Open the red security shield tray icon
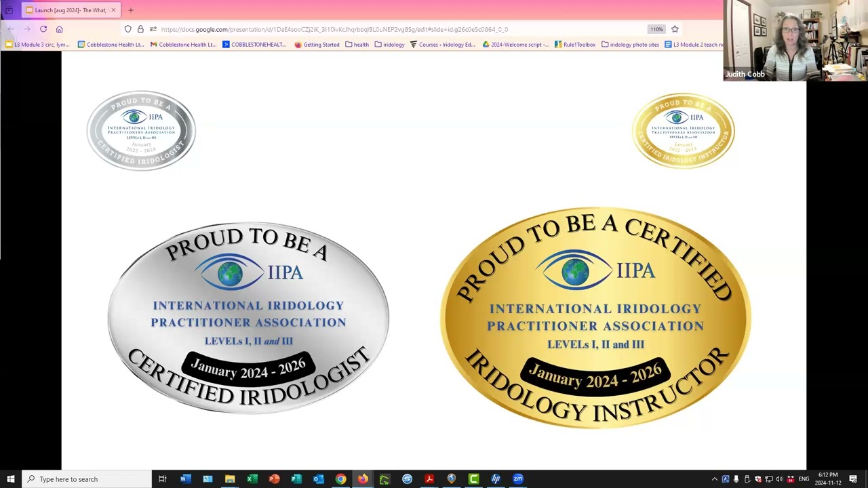Image resolution: width=868 pixels, height=488 pixels. point(758,479)
